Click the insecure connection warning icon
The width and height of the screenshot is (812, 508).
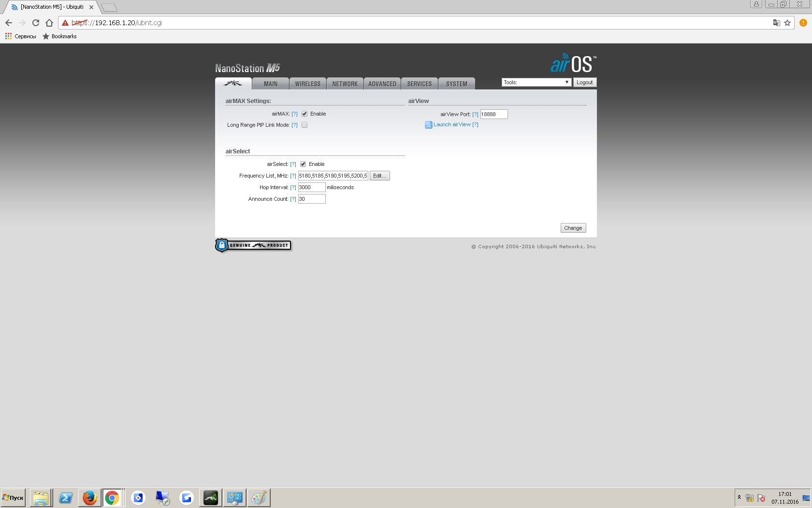click(65, 23)
